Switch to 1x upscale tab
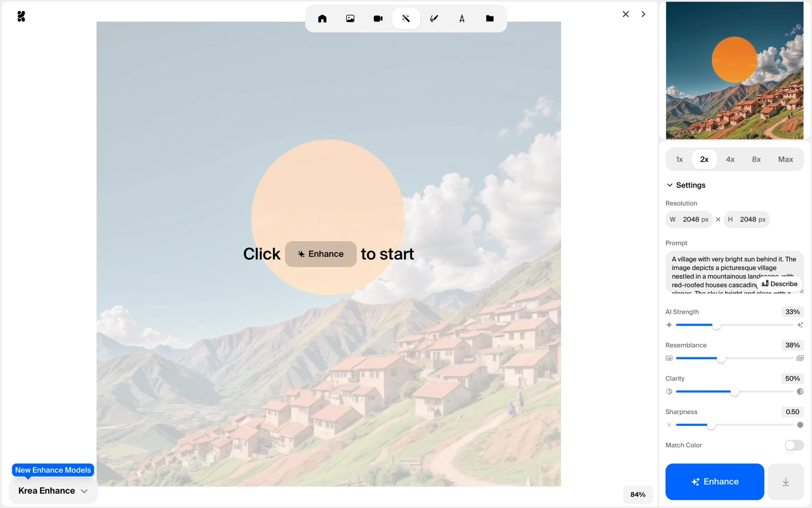Image resolution: width=812 pixels, height=508 pixels. [679, 160]
